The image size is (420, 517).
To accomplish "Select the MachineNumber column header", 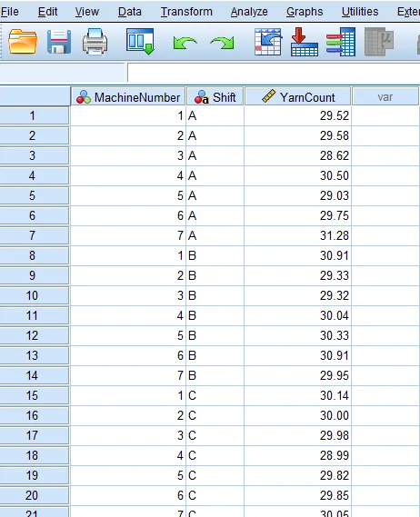I will (128, 97).
